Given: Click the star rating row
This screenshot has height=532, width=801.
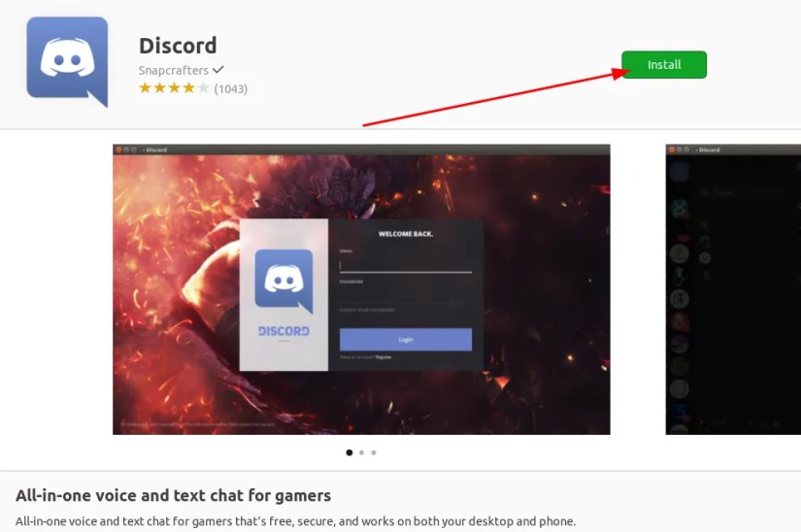Looking at the screenshot, I should 174,88.
